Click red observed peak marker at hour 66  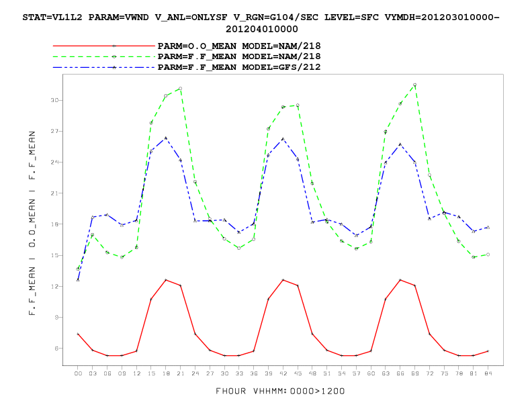pos(400,280)
